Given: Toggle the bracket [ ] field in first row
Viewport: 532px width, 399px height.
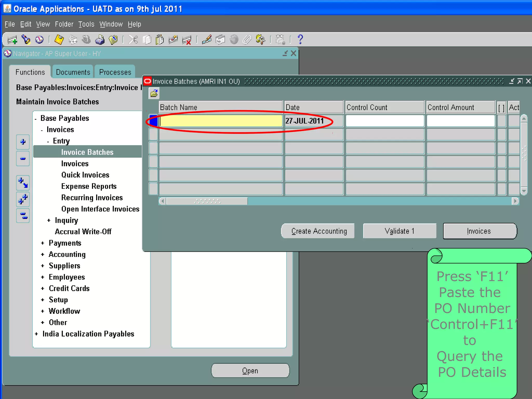Looking at the screenshot, I should tap(501, 121).
